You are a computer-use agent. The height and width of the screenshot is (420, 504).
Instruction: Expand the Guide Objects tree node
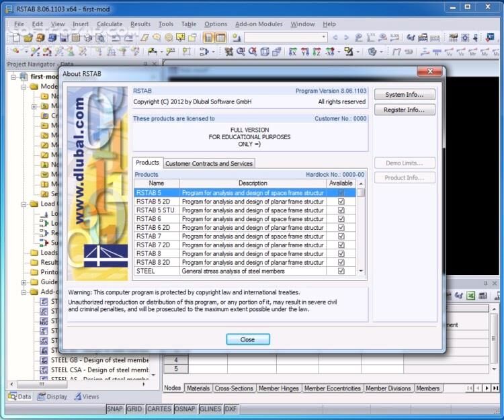[x=24, y=282]
